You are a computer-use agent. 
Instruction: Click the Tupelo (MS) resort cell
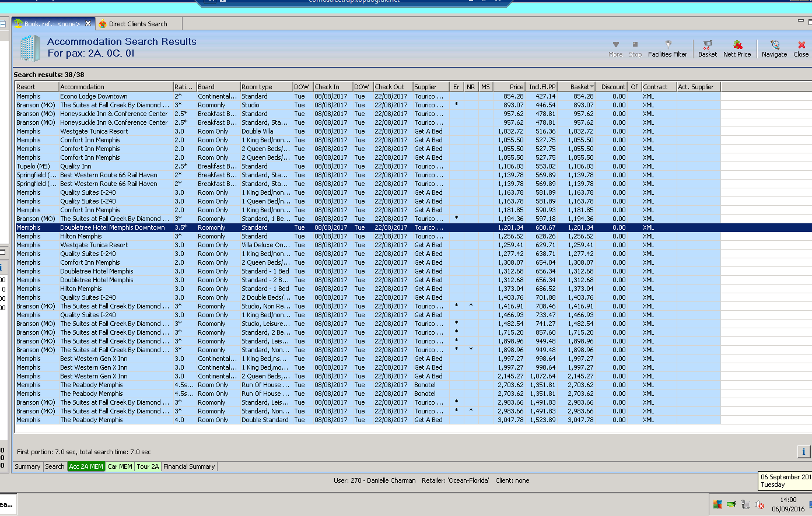point(33,166)
